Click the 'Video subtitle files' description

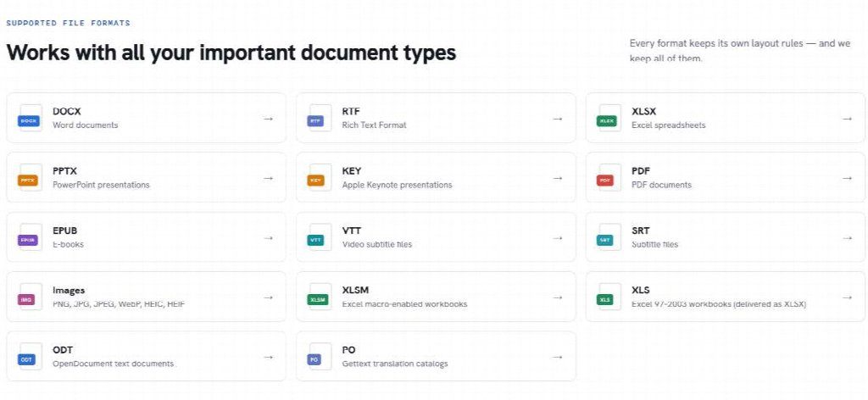pos(377,245)
